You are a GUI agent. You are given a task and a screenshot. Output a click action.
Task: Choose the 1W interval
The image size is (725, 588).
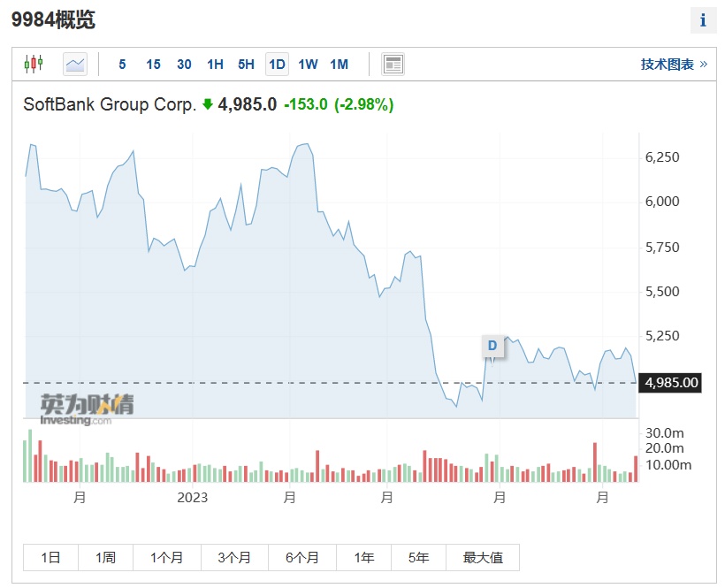click(x=308, y=65)
